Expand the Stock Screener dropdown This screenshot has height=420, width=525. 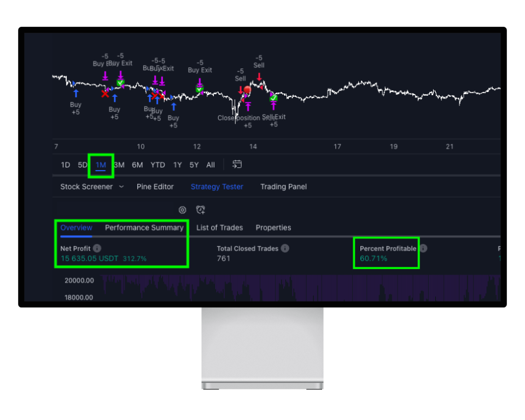pyautogui.click(x=122, y=186)
